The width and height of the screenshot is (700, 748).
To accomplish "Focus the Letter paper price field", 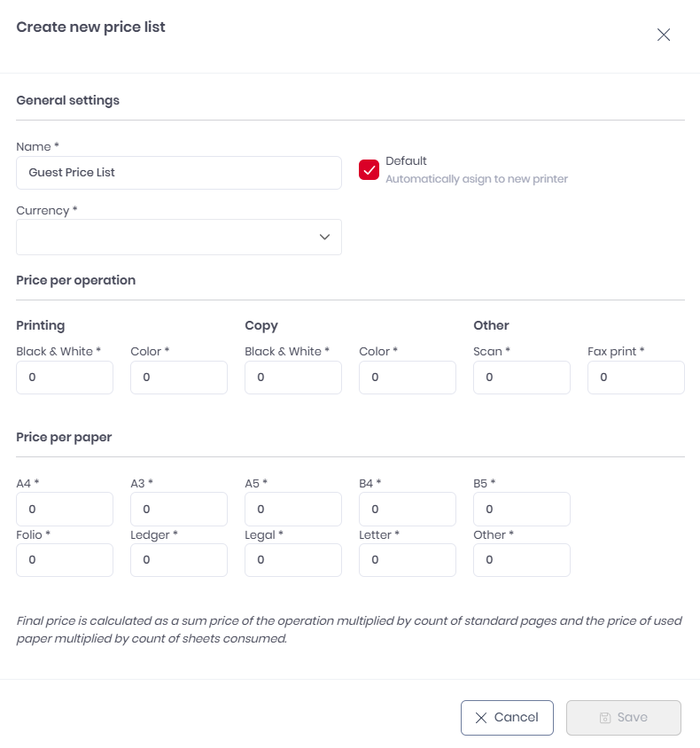I will coord(408,560).
